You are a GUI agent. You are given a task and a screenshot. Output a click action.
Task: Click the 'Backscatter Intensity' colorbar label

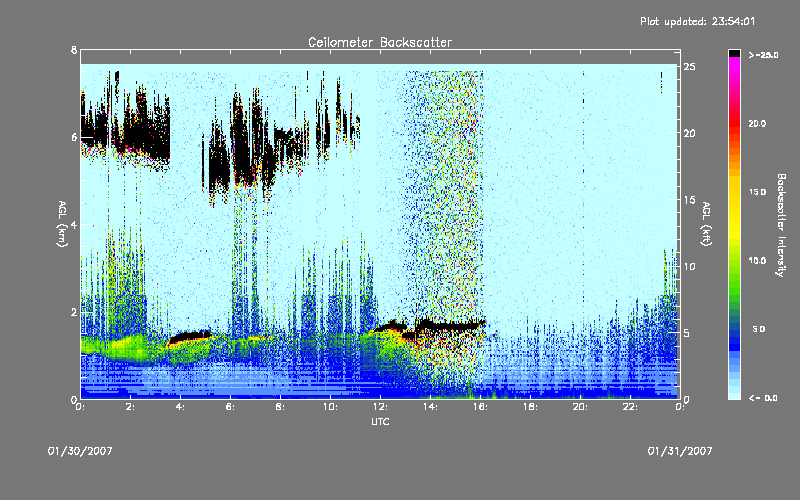point(781,225)
